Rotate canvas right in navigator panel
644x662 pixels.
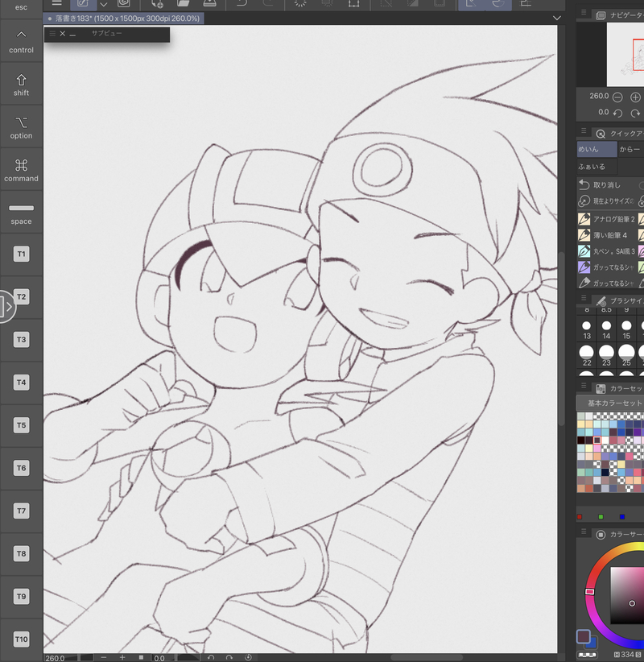coord(635,113)
